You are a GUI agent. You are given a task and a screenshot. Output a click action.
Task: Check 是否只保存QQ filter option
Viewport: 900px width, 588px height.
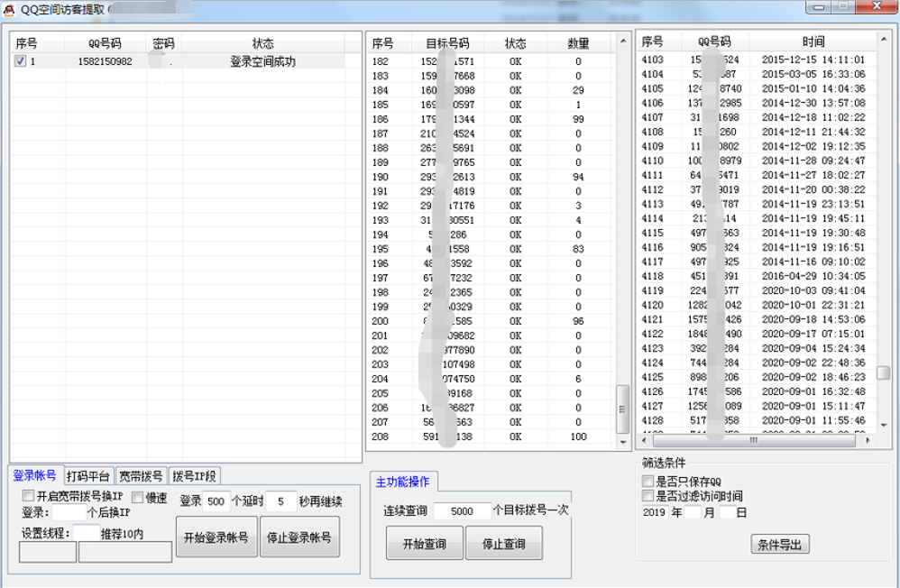point(648,482)
